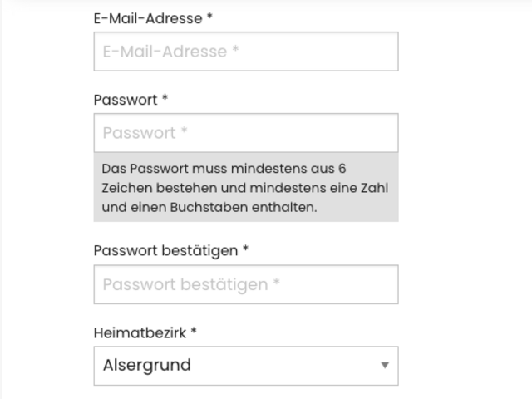Click the required asterisk beside Passwort label
The image size is (532, 399).
click(165, 100)
